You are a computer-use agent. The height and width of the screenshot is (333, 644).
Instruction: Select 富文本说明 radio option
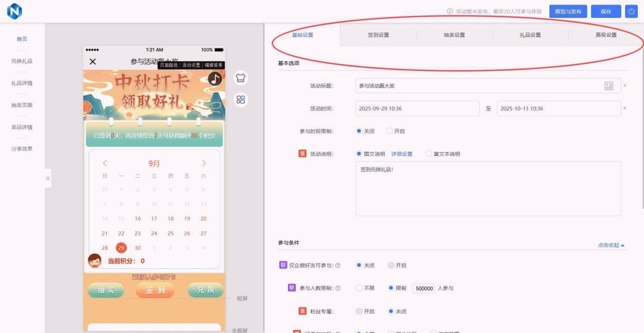pos(429,154)
